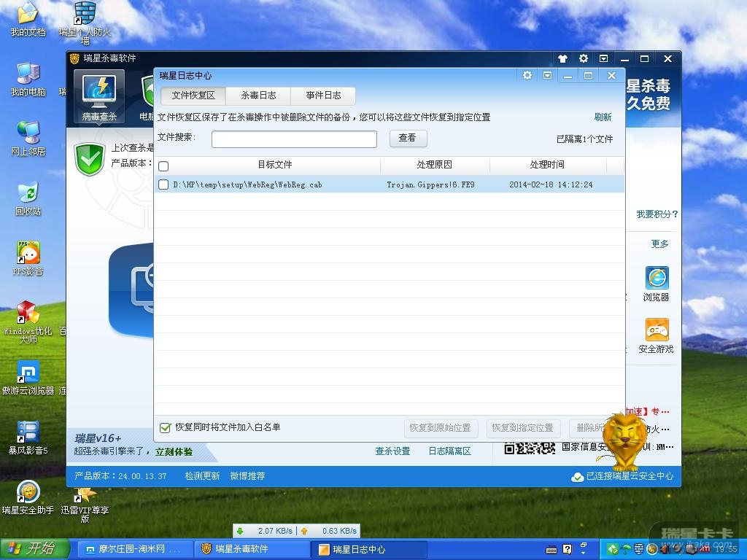Open 网上邻居 desktop icon

[28, 139]
